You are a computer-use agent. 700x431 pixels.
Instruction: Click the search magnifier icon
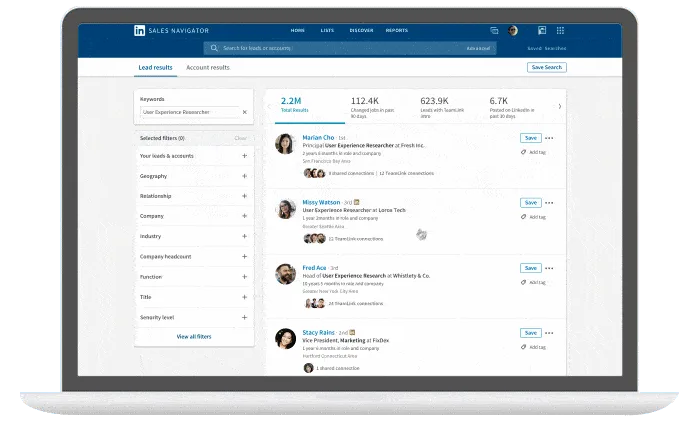(214, 48)
